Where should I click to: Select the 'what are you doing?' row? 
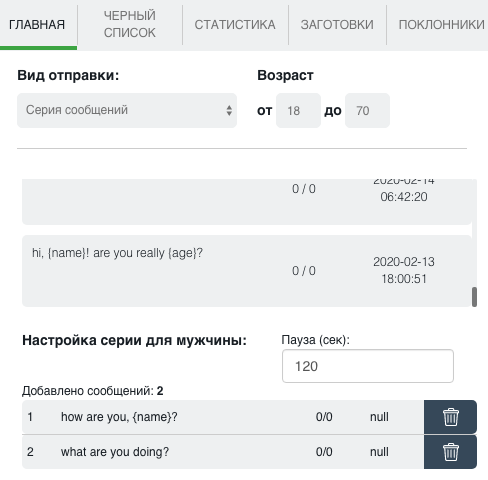(223, 452)
